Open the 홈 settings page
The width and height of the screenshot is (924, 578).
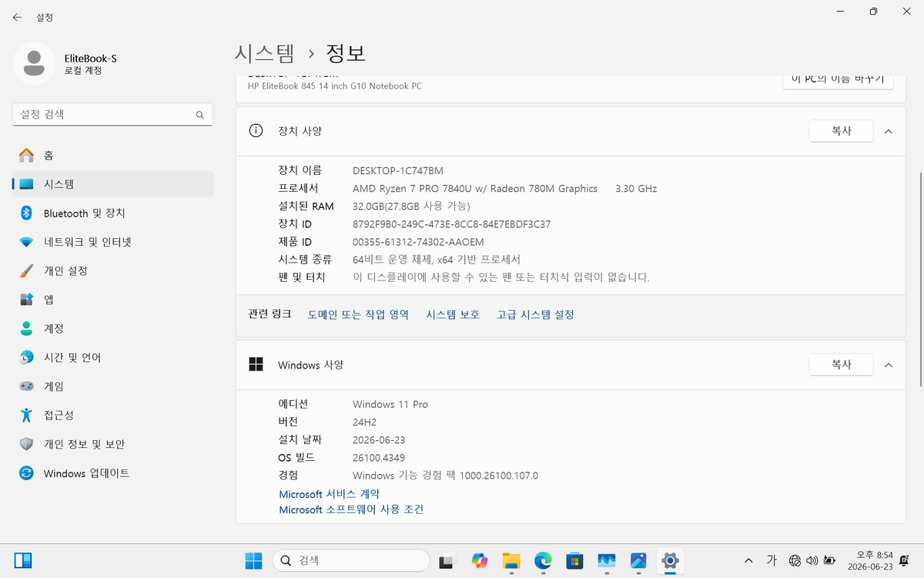113,156
